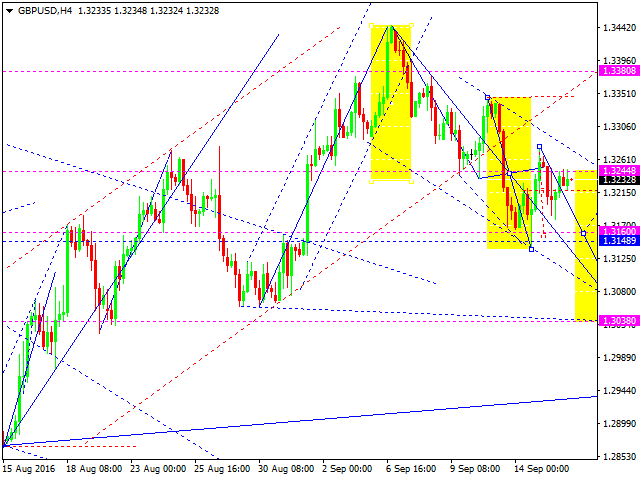
Task: Click the magenta 1.32448 level price tag
Action: pyautogui.click(x=619, y=171)
